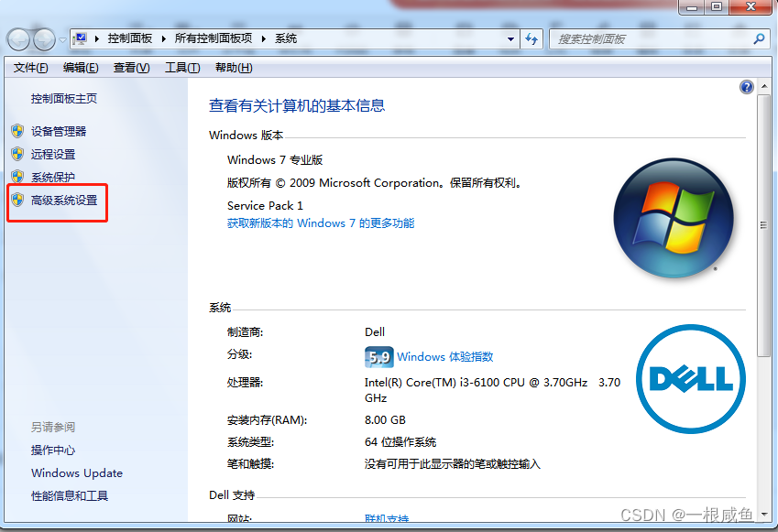Go to 控制面板主页
The width and height of the screenshot is (778, 532).
pos(64,99)
